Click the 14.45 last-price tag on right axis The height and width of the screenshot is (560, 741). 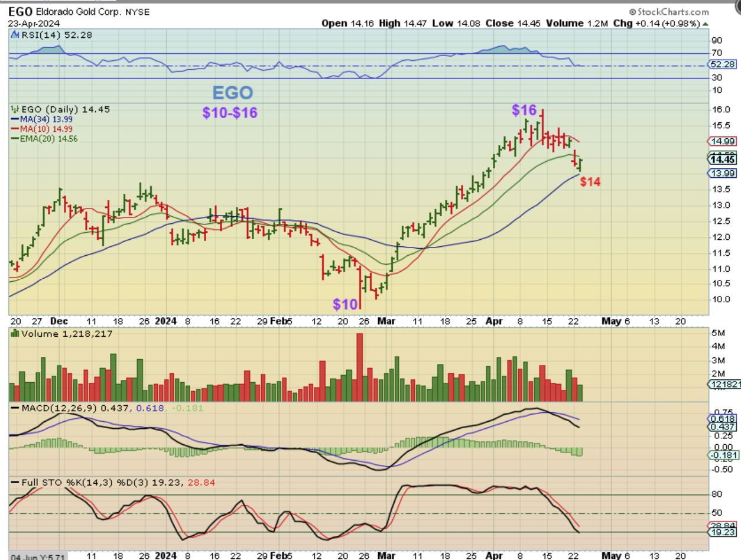[722, 159]
